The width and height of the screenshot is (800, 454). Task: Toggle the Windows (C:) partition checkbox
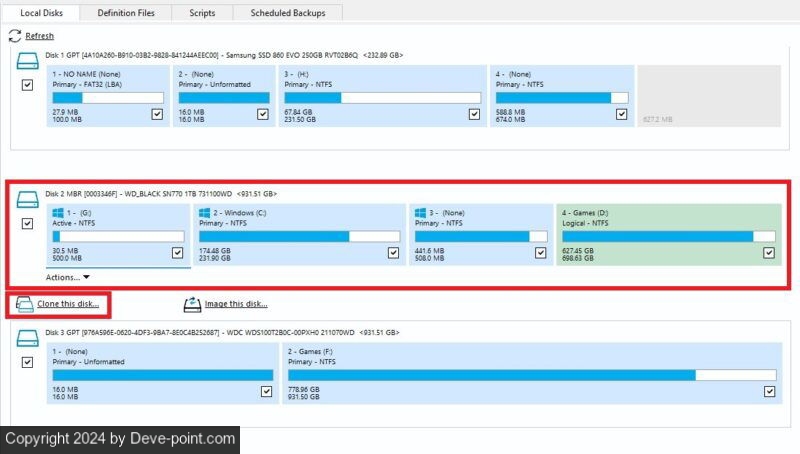click(393, 253)
